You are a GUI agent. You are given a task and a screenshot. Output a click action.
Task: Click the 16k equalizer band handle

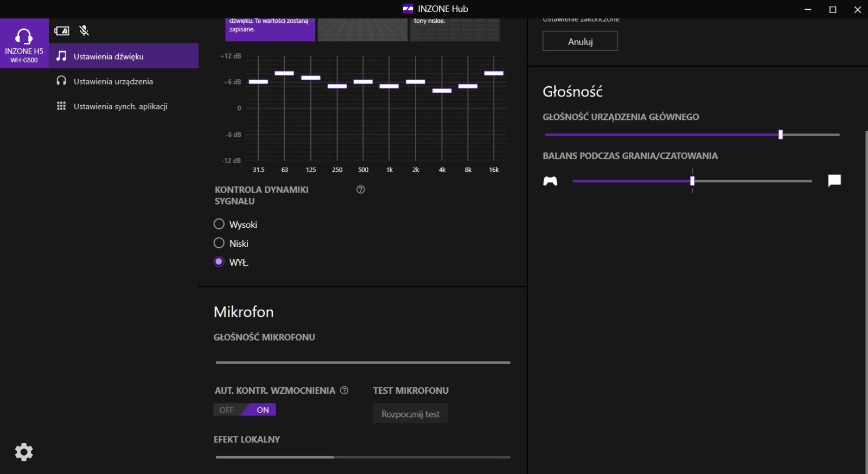coord(494,73)
